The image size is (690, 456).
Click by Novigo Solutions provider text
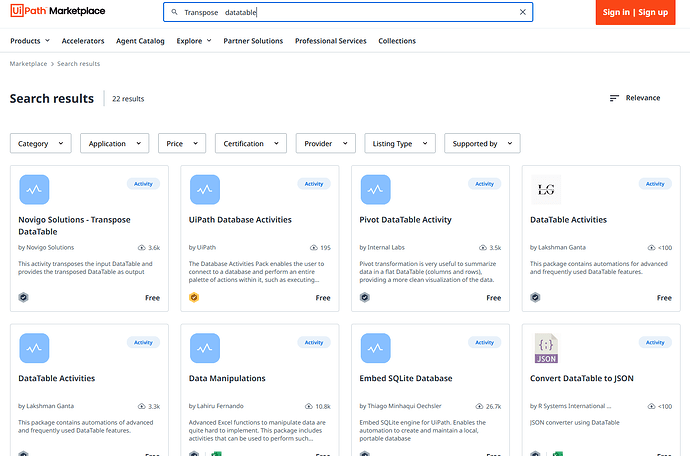click(46, 247)
